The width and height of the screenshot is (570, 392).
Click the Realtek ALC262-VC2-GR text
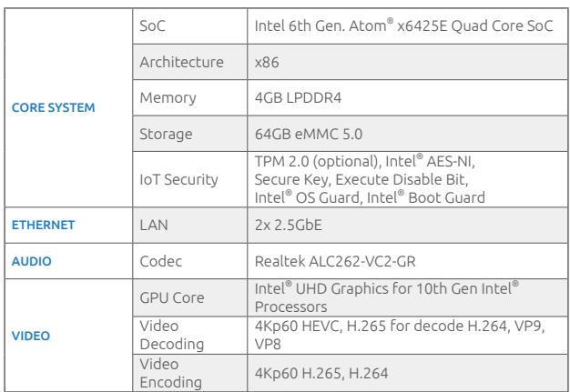point(335,261)
